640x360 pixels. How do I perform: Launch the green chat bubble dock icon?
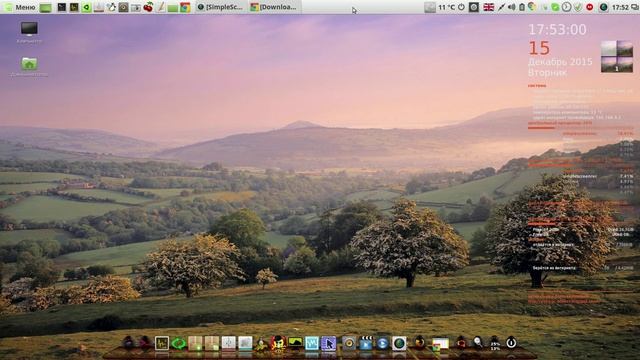point(178,343)
